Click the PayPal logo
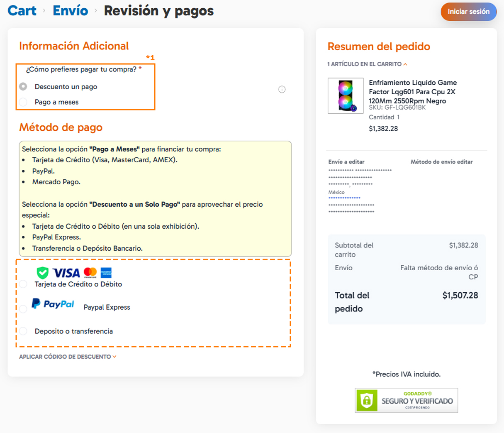This screenshot has height=433, width=504. tap(53, 304)
